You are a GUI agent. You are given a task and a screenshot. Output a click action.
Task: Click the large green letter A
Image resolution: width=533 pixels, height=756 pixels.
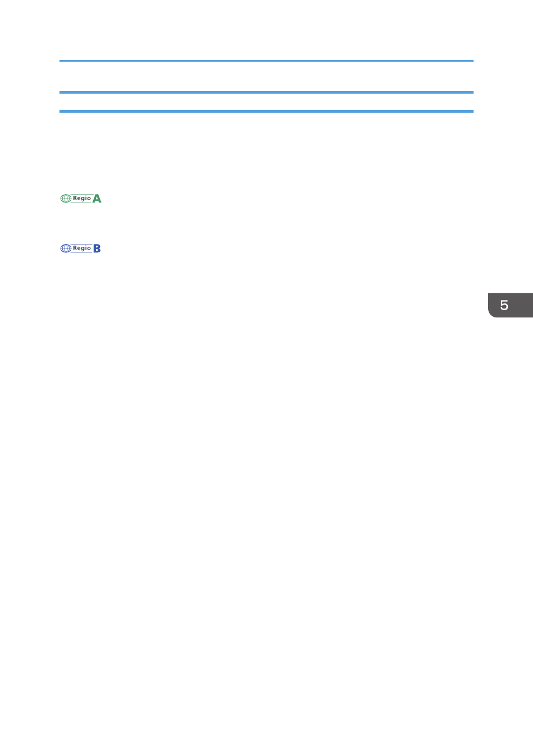pyautogui.click(x=97, y=199)
